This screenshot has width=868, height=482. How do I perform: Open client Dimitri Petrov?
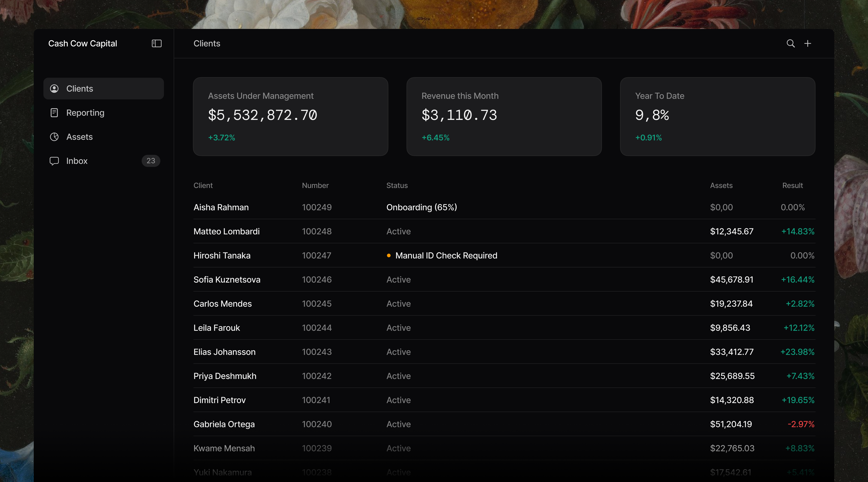tap(219, 400)
